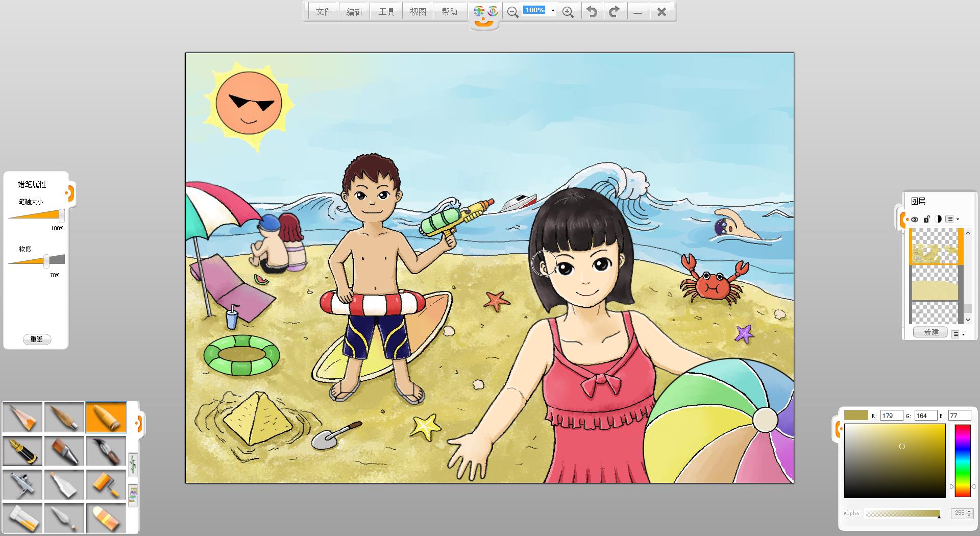Choose the airbrush spray gun tool

coord(22,484)
